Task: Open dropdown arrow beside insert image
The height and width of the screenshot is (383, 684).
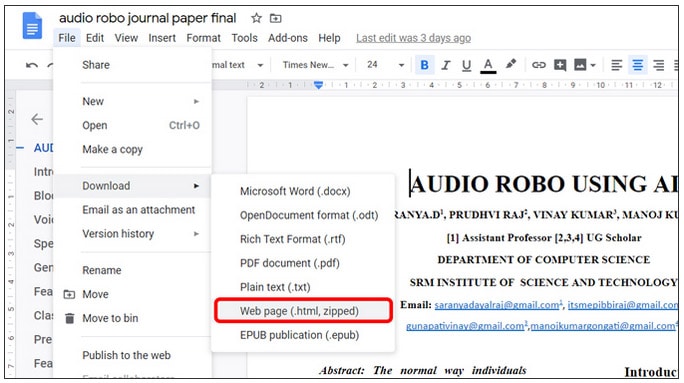Action: tap(593, 65)
